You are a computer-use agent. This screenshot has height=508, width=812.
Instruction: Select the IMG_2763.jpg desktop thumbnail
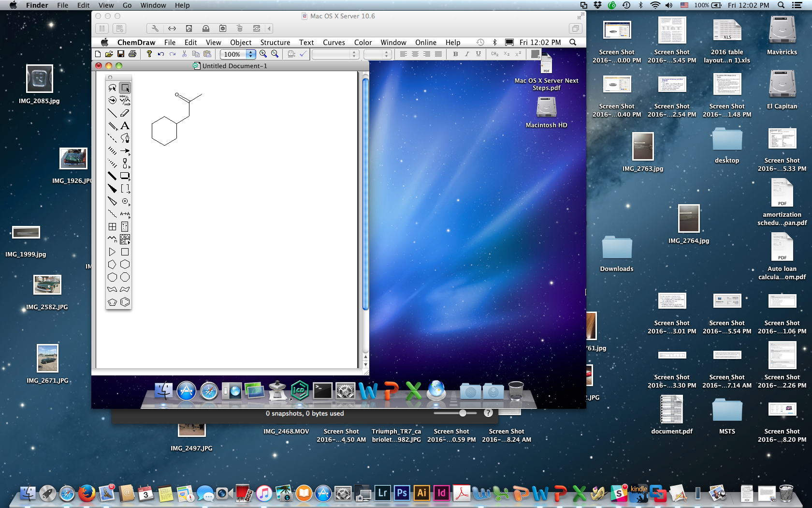click(x=643, y=147)
